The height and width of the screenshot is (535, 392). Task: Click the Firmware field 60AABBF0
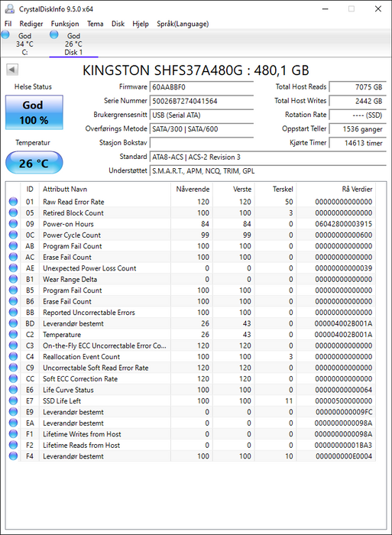click(201, 87)
